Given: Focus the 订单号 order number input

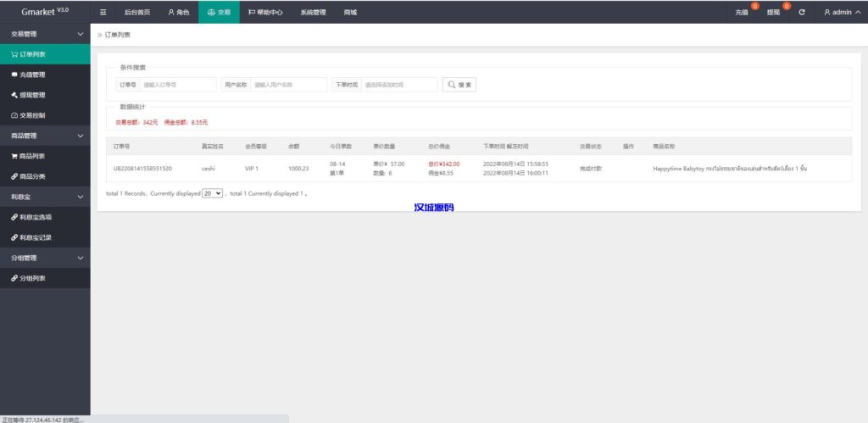Looking at the screenshot, I should tap(178, 85).
